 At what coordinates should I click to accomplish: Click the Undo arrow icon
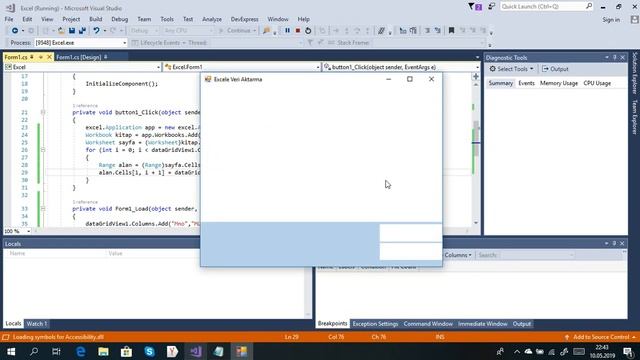[96, 31]
